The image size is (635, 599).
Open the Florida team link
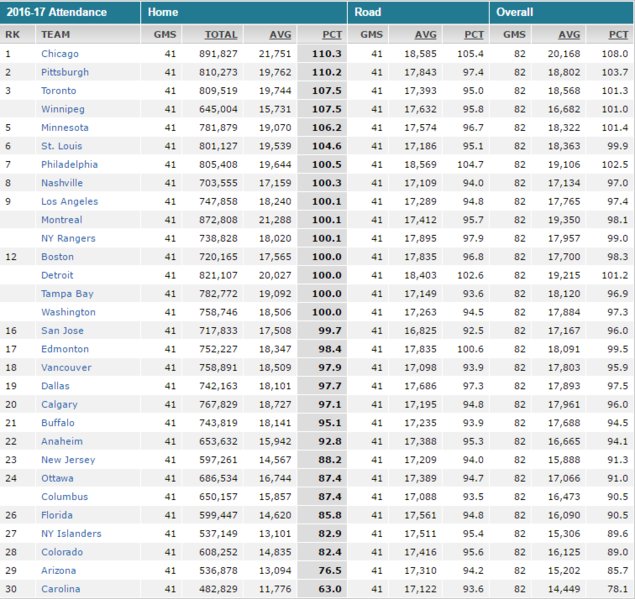(x=57, y=515)
